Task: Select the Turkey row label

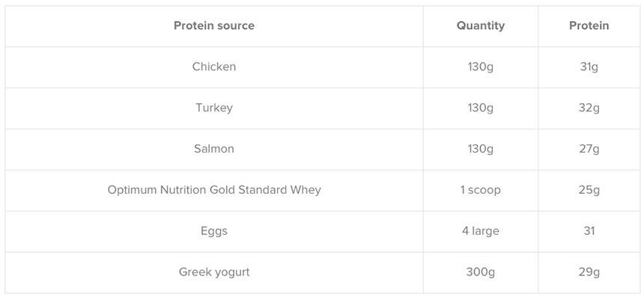Action: point(214,108)
